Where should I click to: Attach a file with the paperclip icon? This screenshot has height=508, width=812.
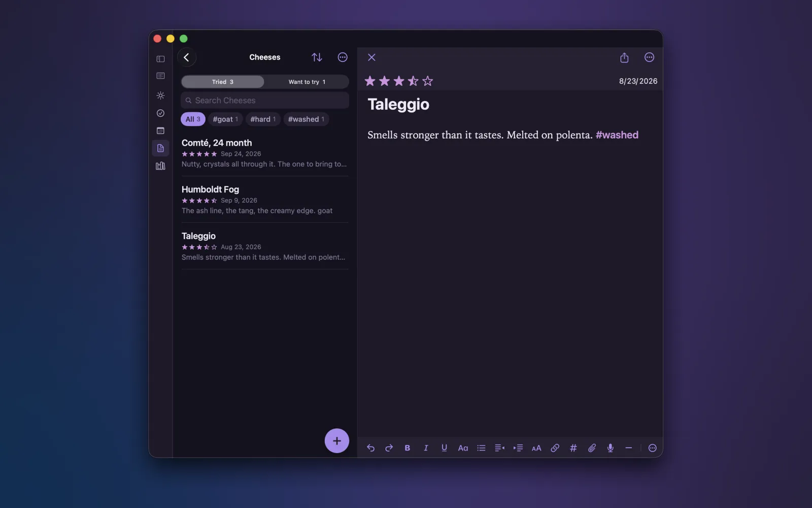[592, 448]
